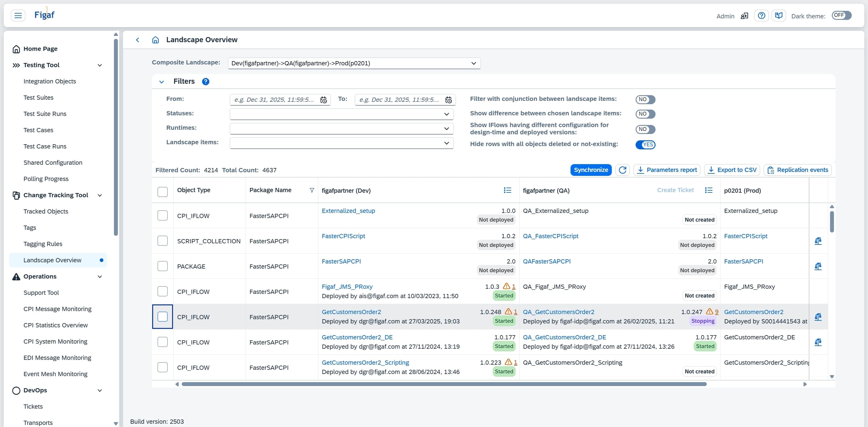The height and width of the screenshot is (427, 868).
Task: Open the From date calendar picker
Action: tap(323, 100)
